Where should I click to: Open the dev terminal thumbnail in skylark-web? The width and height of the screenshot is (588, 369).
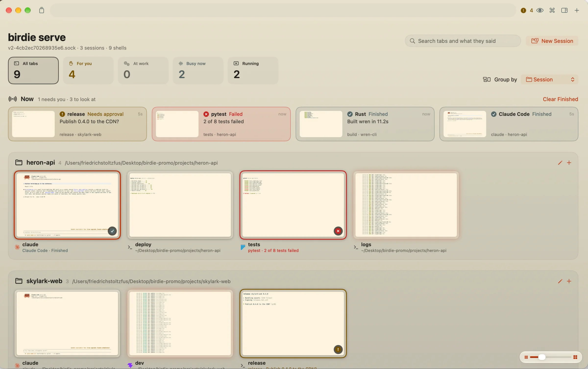click(x=180, y=323)
